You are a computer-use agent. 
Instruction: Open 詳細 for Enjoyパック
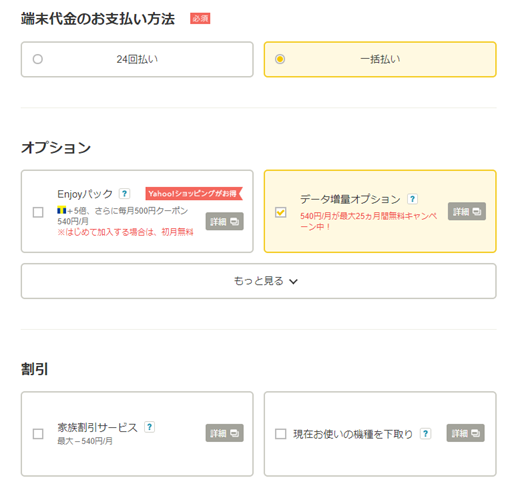(x=225, y=221)
